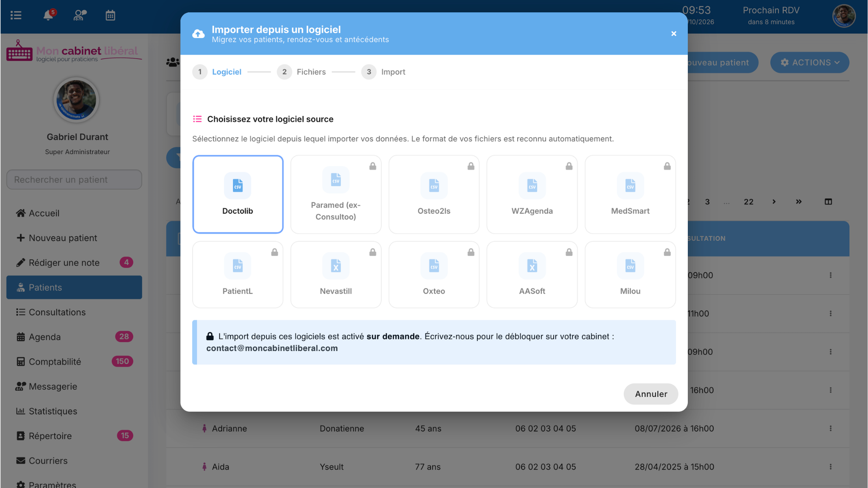Image resolution: width=868 pixels, height=488 pixels.
Task: Select the Doctolib source software card
Action: pos(238,194)
